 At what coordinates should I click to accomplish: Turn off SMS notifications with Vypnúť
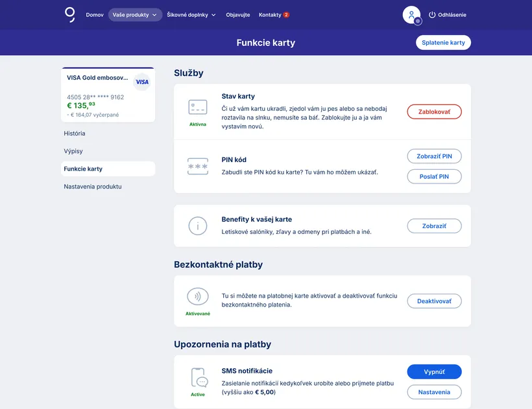coord(434,372)
